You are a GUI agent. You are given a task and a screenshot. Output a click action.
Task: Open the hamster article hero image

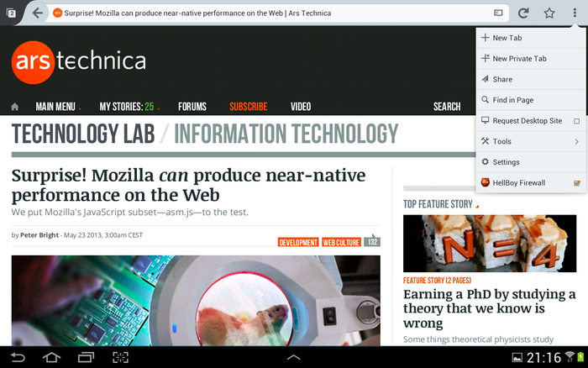pyautogui.click(x=196, y=301)
